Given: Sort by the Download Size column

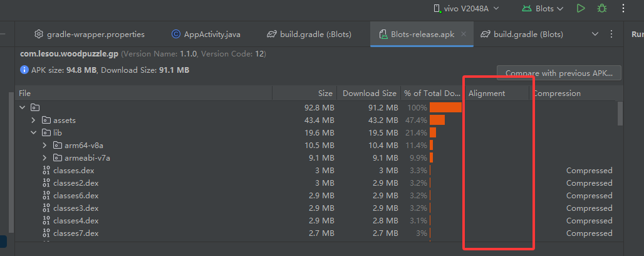Looking at the screenshot, I should [x=369, y=93].
